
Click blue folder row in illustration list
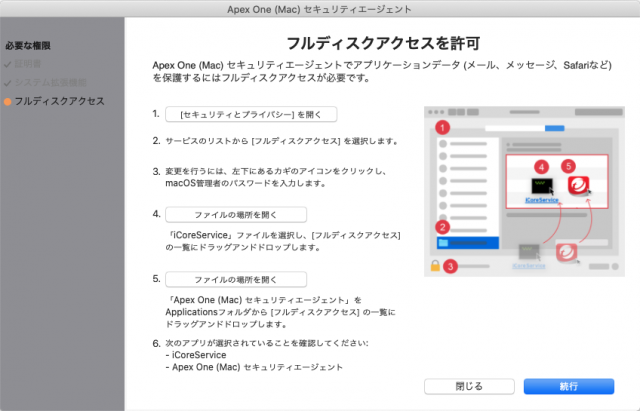click(x=468, y=243)
